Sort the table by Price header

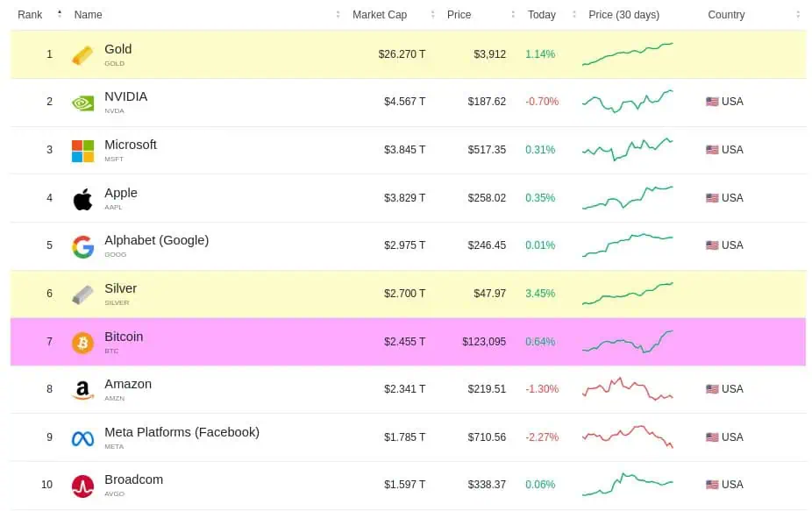[459, 15]
